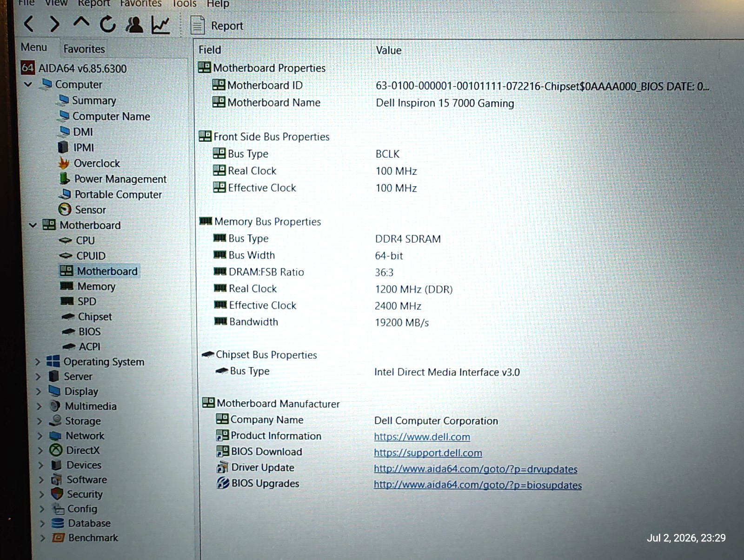Open the graph toolbar icon
Screen dimensions: 744x560
click(x=160, y=25)
